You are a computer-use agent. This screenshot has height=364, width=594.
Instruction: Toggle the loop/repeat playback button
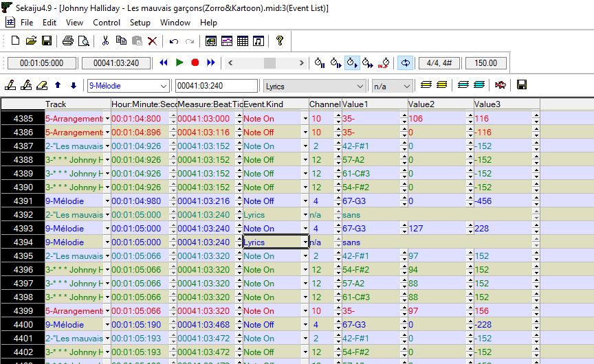coord(405,62)
